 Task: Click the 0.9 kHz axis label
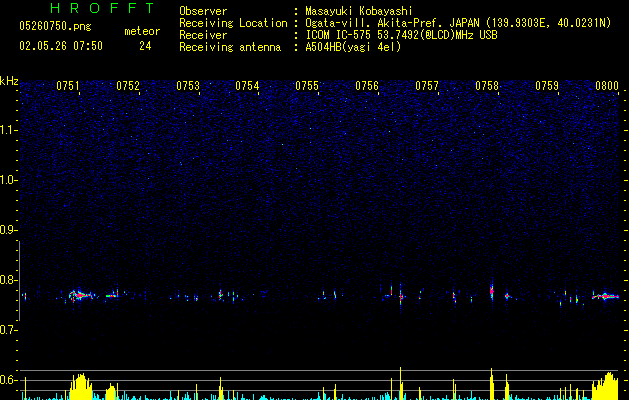click(8, 230)
